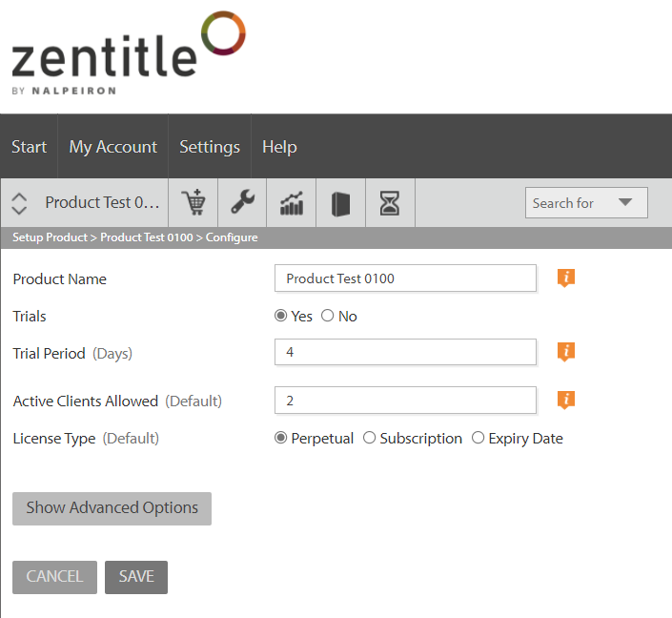Open the Help menu
Viewport: 672px width, 618px height.
[x=279, y=147]
